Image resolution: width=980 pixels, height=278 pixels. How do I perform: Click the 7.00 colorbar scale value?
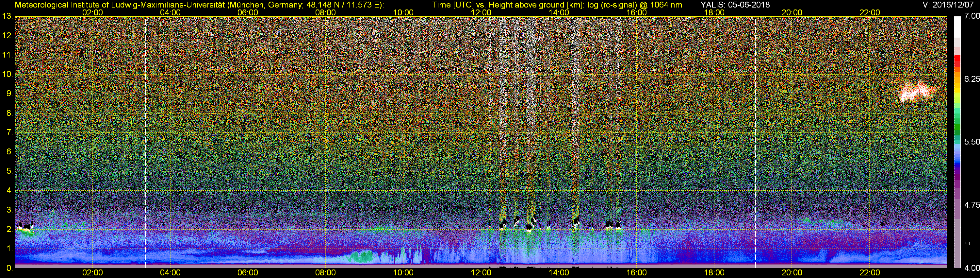point(972,16)
